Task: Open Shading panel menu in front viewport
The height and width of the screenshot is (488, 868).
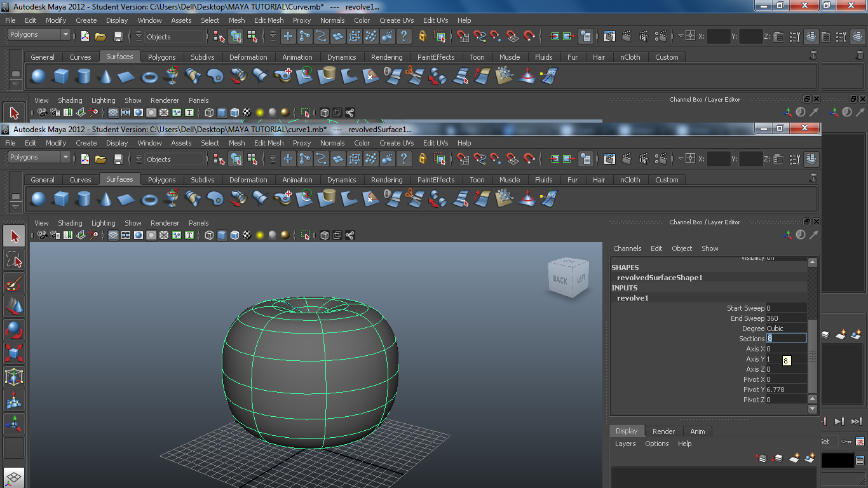Action: [70, 223]
